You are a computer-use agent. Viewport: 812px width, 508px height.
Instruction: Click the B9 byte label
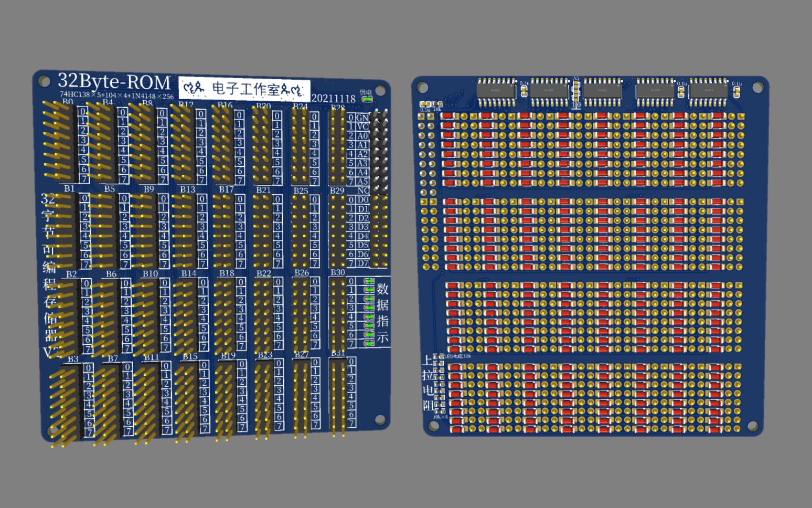click(x=149, y=189)
